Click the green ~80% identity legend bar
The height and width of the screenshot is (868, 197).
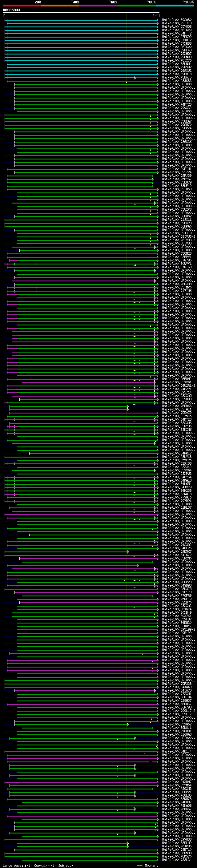[x=137, y=6]
